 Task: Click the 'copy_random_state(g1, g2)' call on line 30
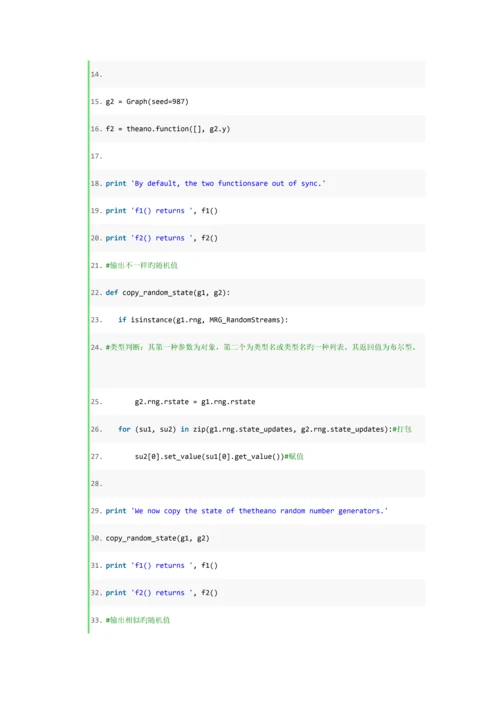(157, 538)
